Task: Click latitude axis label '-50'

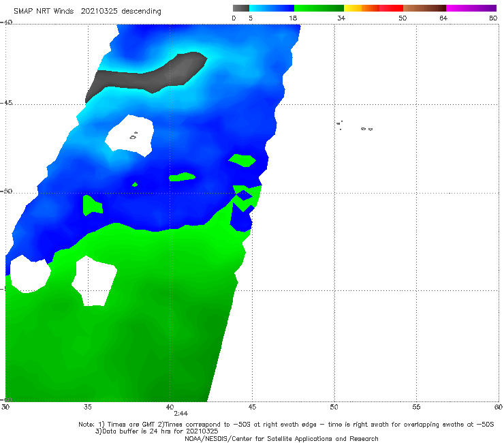Action: pyautogui.click(x=6, y=191)
